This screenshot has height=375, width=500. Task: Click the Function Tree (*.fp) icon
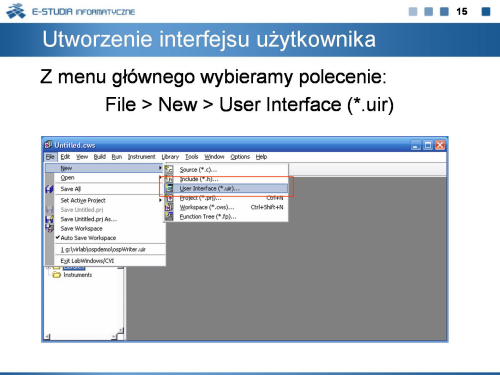pyautogui.click(x=169, y=216)
